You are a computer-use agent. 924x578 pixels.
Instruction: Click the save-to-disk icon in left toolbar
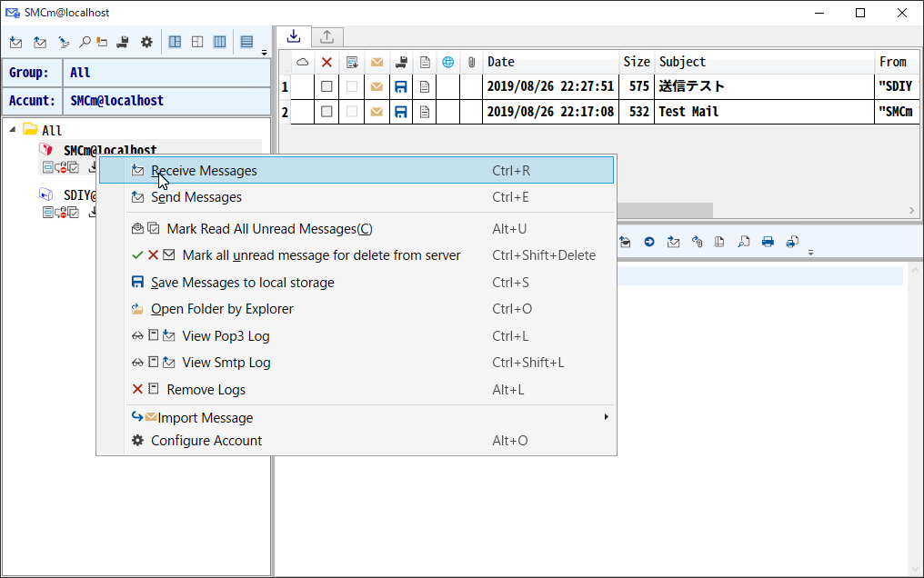pos(123,42)
